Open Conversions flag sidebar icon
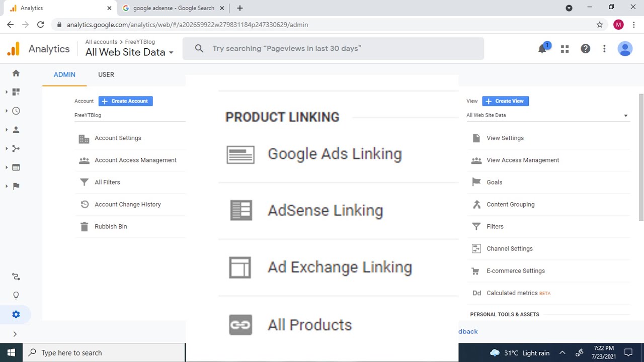The width and height of the screenshot is (644, 362). (x=16, y=186)
